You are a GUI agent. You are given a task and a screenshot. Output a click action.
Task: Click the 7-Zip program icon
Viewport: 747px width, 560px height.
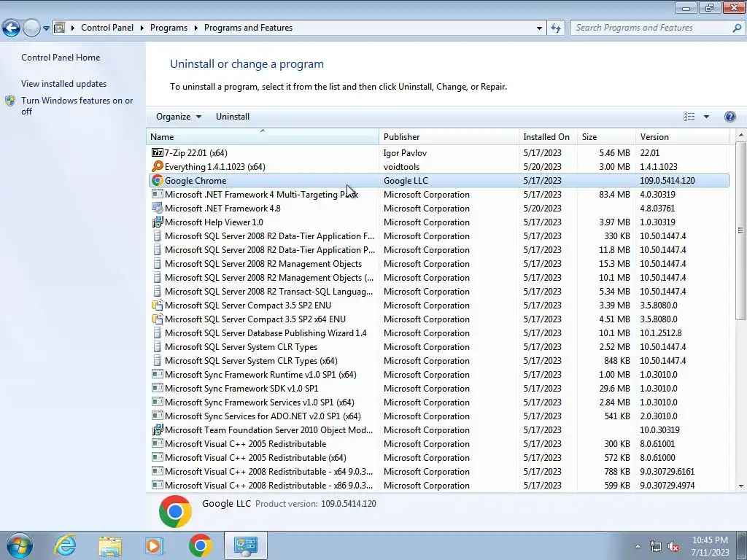158,153
